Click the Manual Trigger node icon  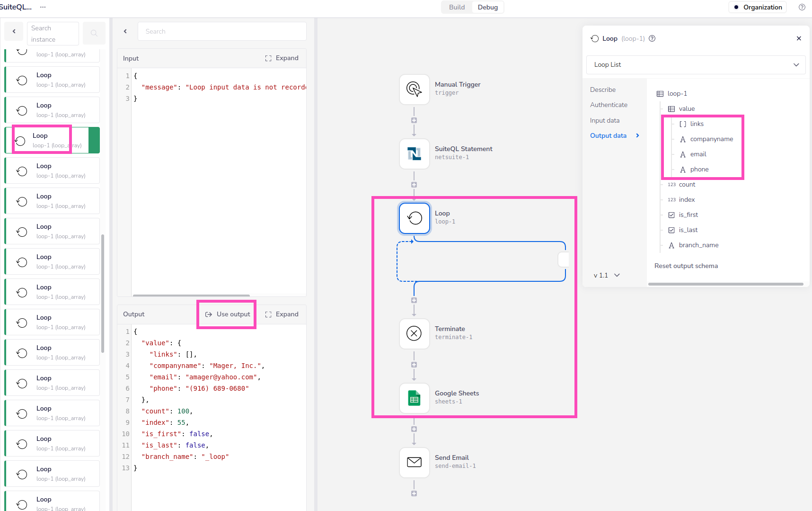click(x=414, y=89)
